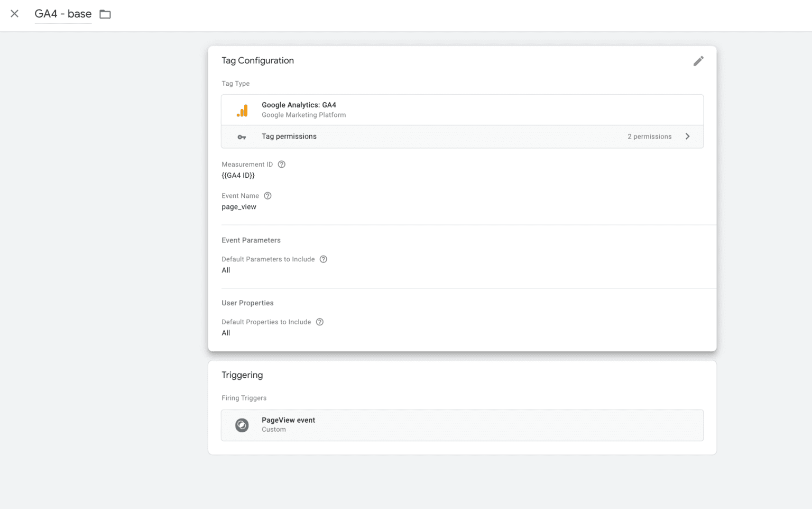Screen dimensions: 812x509
Task: Open the PageView event firing trigger
Action: point(463,425)
